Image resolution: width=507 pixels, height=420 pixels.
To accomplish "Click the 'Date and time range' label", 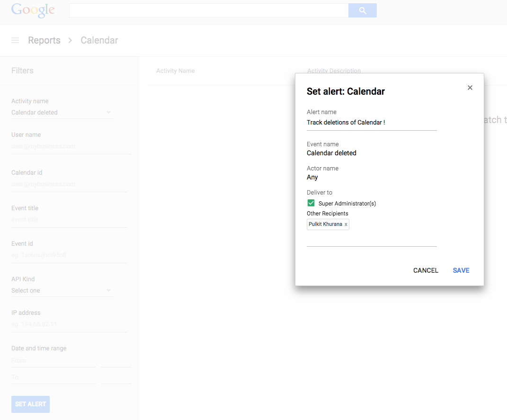I will point(39,348).
